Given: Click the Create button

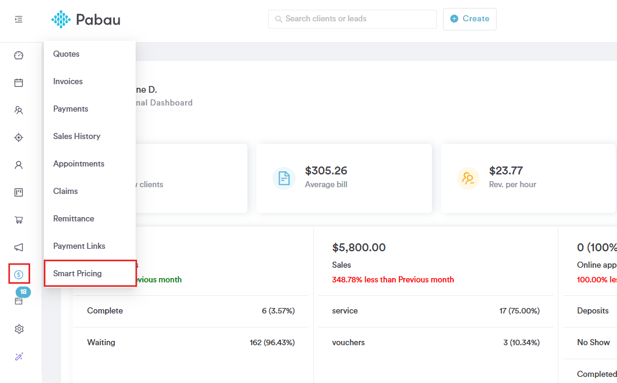Looking at the screenshot, I should coord(469,19).
